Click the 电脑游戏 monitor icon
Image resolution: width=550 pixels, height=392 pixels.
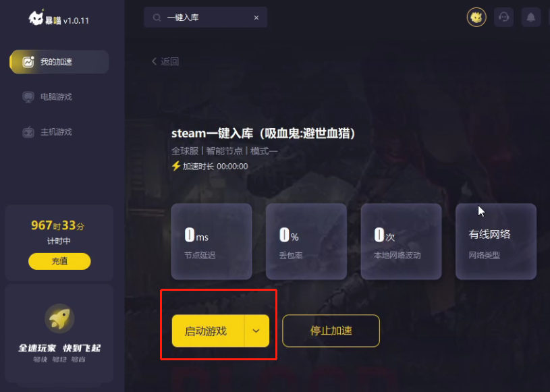(x=28, y=96)
